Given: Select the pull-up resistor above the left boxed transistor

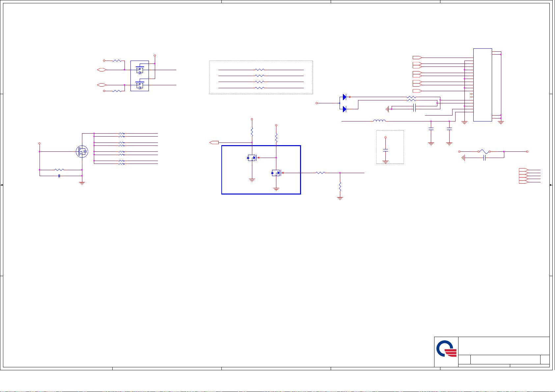Looking at the screenshot, I should (252, 132).
